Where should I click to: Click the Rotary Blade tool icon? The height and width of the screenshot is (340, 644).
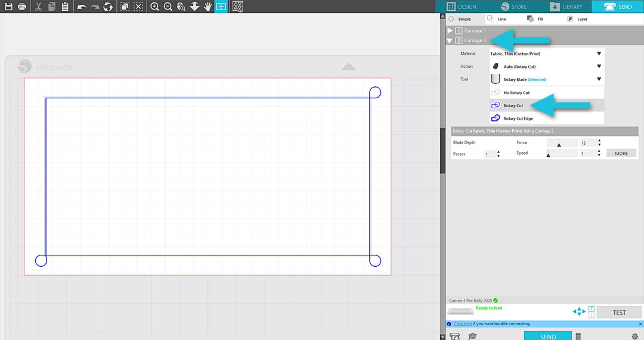pos(496,79)
